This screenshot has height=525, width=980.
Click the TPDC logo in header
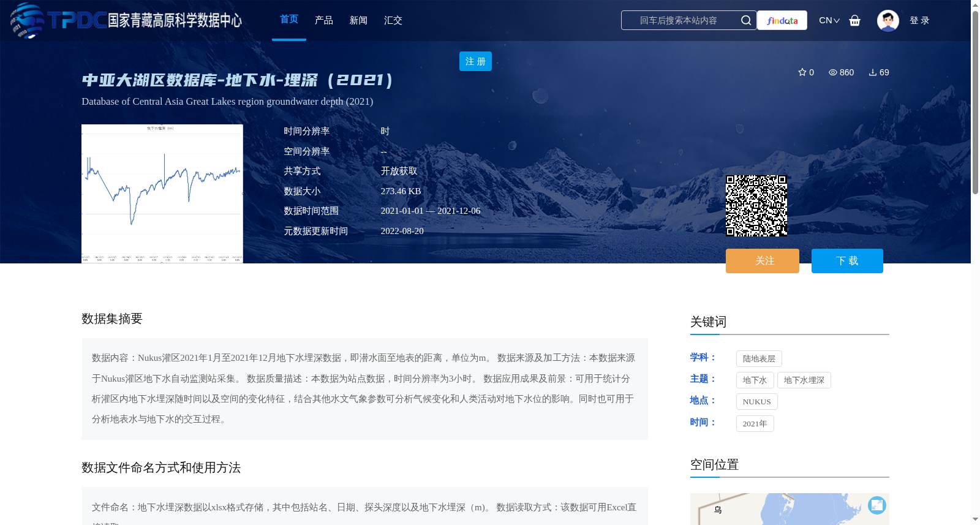pyautogui.click(x=126, y=20)
